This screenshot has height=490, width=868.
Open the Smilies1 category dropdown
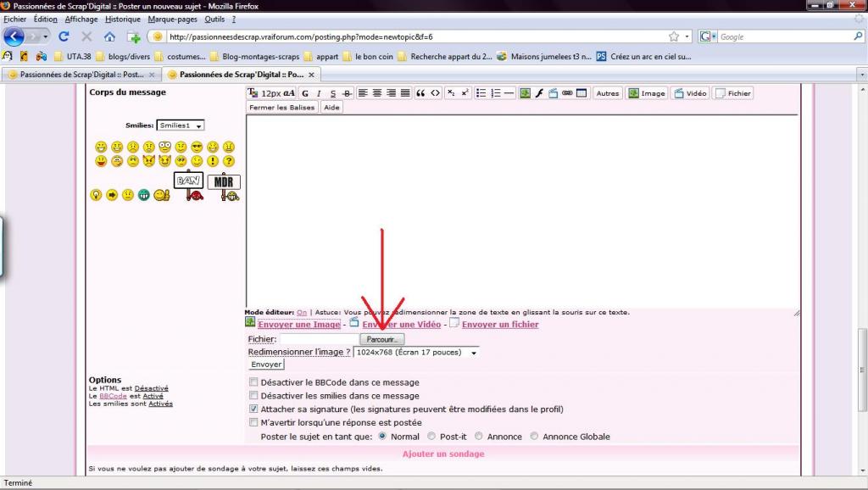point(181,125)
